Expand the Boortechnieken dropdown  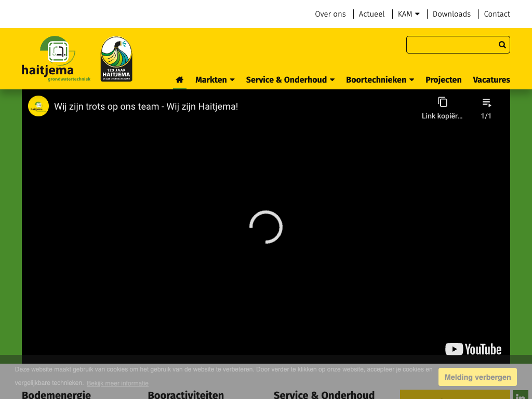[380, 79]
